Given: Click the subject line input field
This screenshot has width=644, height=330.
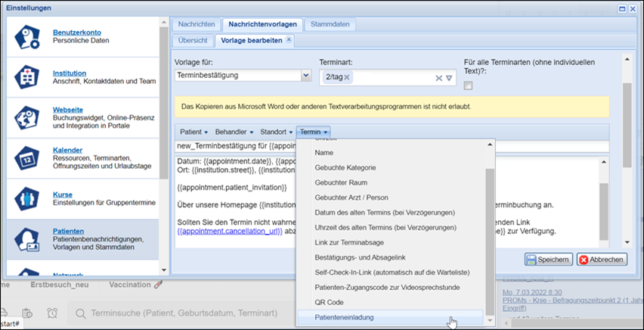Looking at the screenshot, I should click(392, 146).
